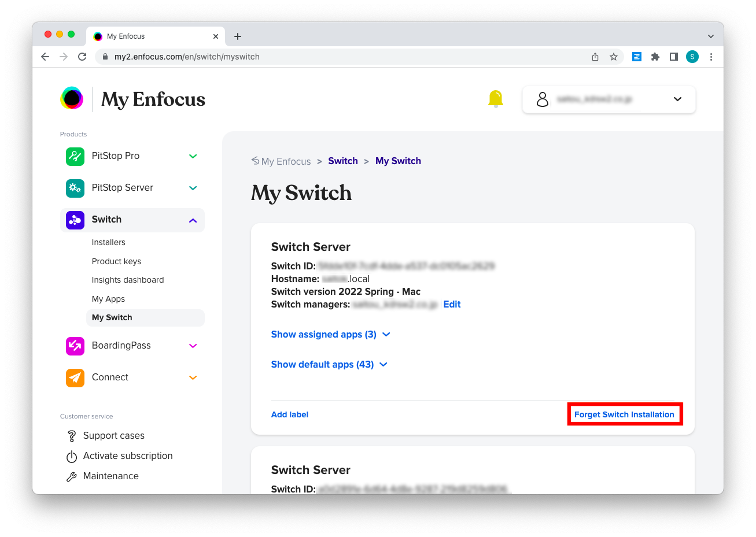Click the Maintenance wrench icon
The width and height of the screenshot is (756, 537).
coord(72,477)
